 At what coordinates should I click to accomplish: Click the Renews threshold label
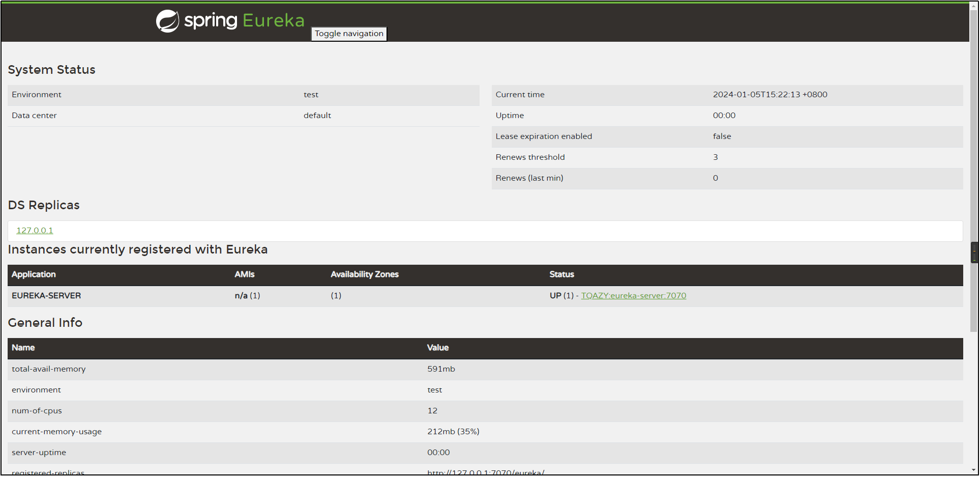[530, 157]
